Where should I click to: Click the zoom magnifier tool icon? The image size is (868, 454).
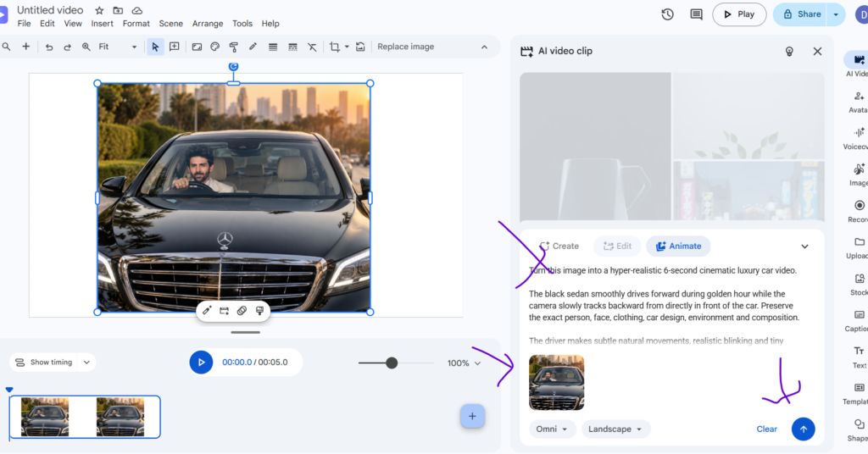pos(86,47)
